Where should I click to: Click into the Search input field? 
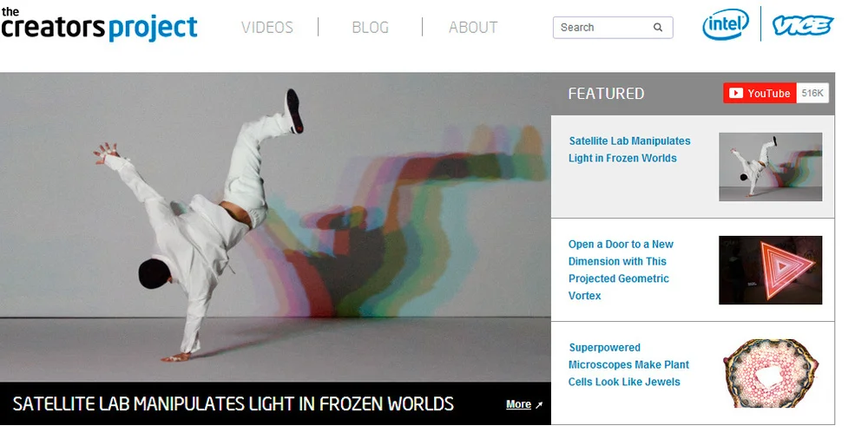606,27
